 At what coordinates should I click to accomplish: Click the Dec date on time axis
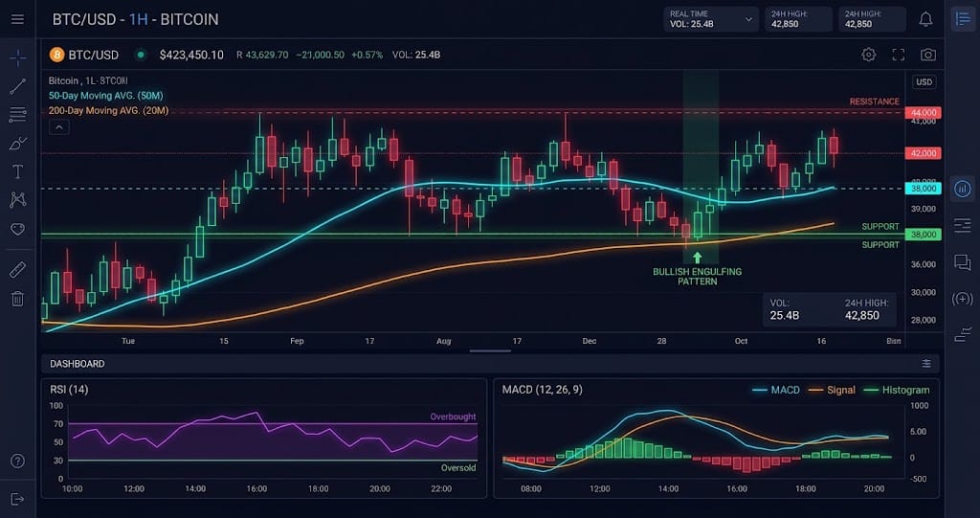pos(590,341)
